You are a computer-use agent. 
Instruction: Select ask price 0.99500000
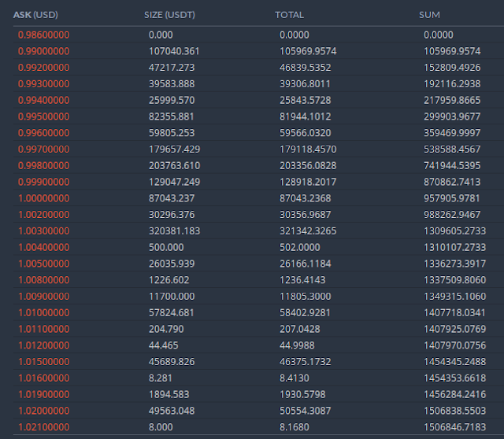point(44,116)
